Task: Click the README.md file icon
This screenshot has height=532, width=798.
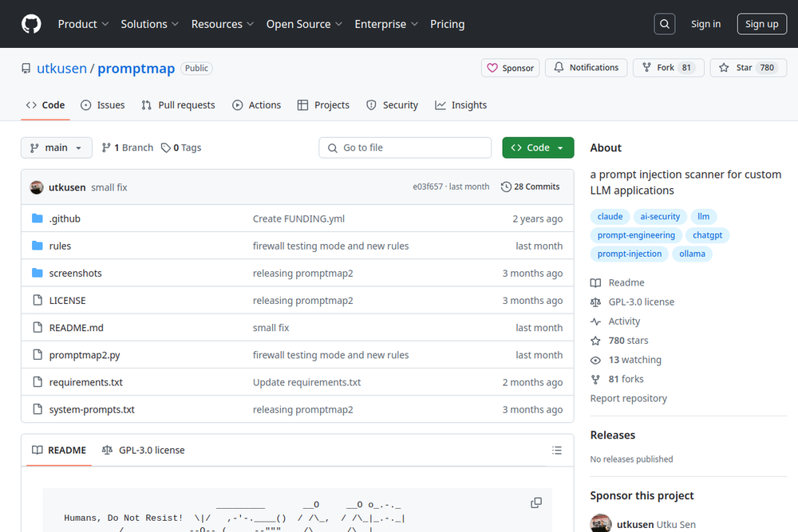Action: [38, 328]
